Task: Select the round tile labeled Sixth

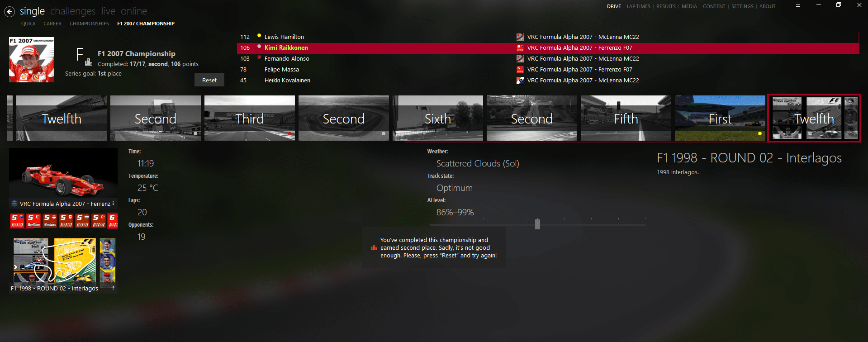Action: (438, 118)
